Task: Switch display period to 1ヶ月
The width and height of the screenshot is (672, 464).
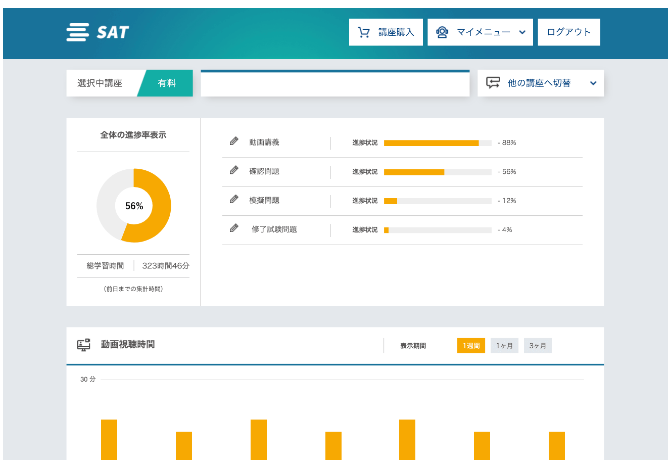Action: tap(504, 346)
